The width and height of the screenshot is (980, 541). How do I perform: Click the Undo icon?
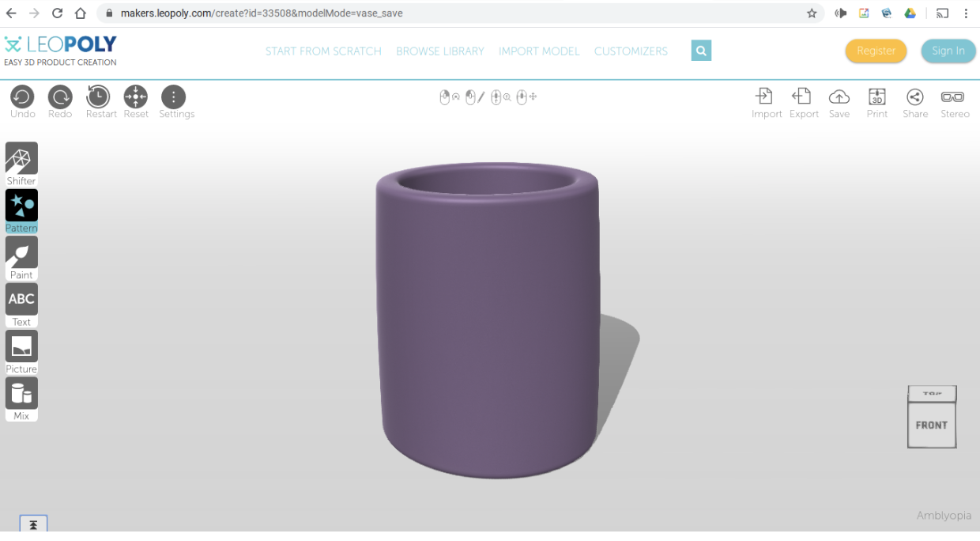tap(22, 97)
